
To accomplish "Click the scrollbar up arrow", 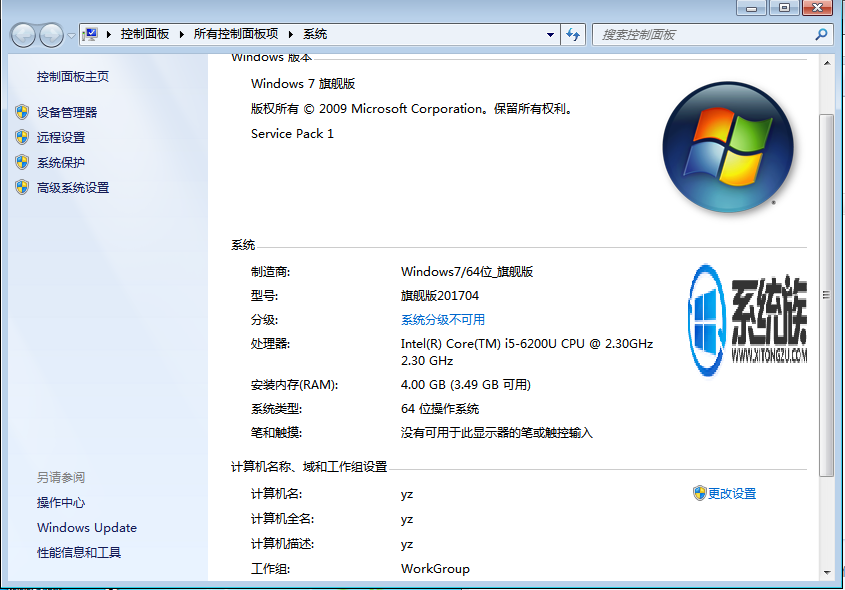I will (x=827, y=64).
